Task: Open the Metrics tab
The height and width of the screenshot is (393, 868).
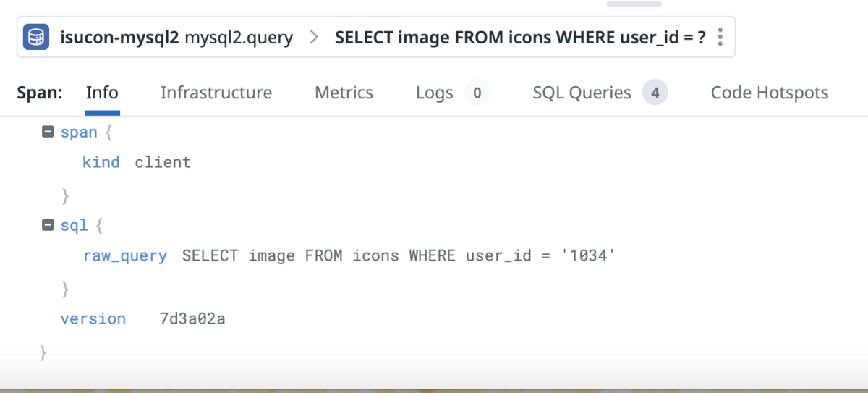Action: [x=344, y=93]
